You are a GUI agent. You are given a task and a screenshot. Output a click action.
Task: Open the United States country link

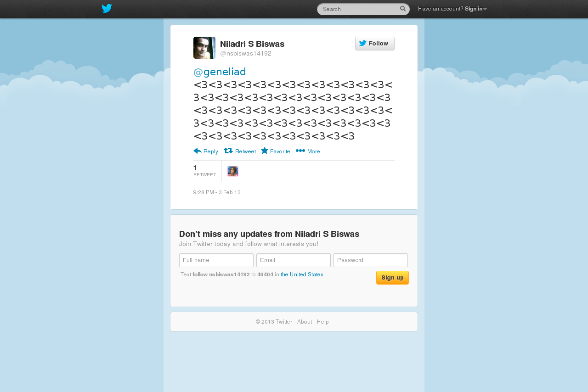pos(302,274)
